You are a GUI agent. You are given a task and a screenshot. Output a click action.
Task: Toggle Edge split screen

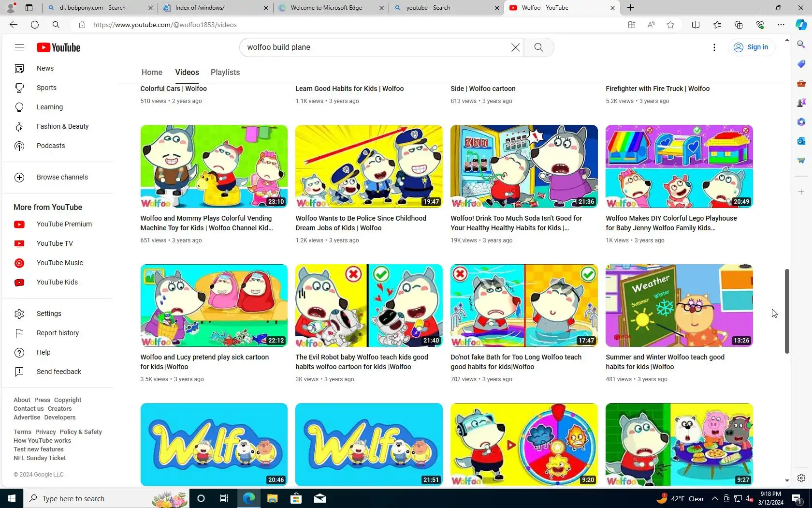coord(696,25)
